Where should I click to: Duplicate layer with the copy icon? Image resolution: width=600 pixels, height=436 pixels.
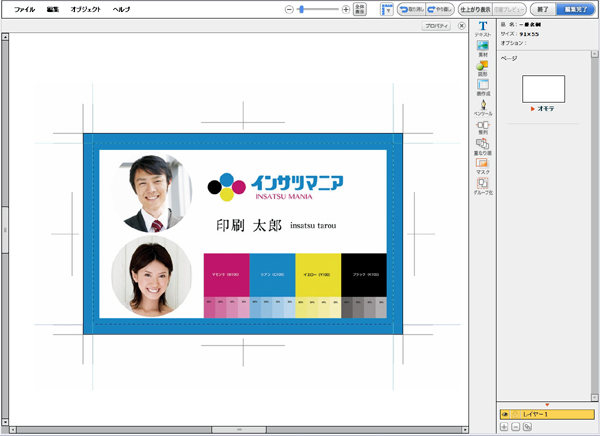(x=527, y=427)
